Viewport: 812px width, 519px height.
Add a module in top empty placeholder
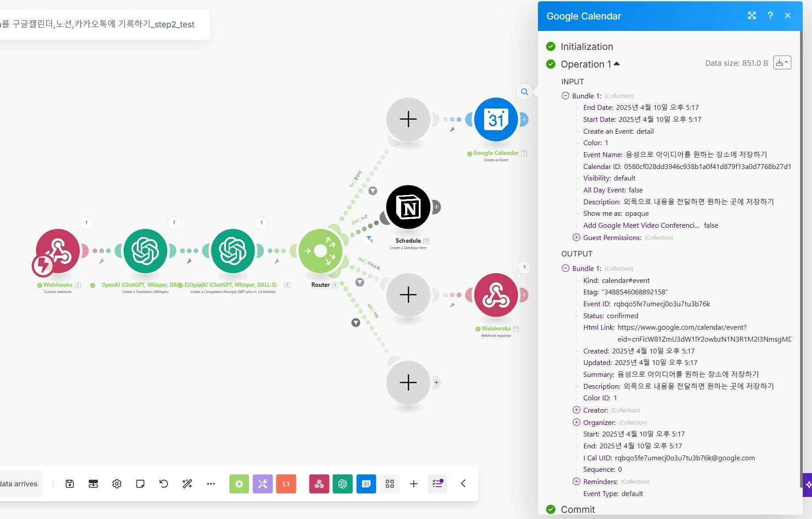pyautogui.click(x=408, y=120)
